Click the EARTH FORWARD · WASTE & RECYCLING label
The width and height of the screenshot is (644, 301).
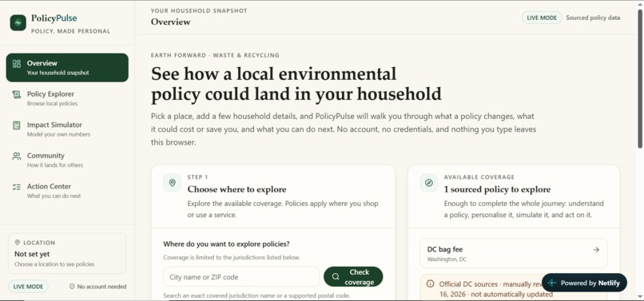(215, 55)
